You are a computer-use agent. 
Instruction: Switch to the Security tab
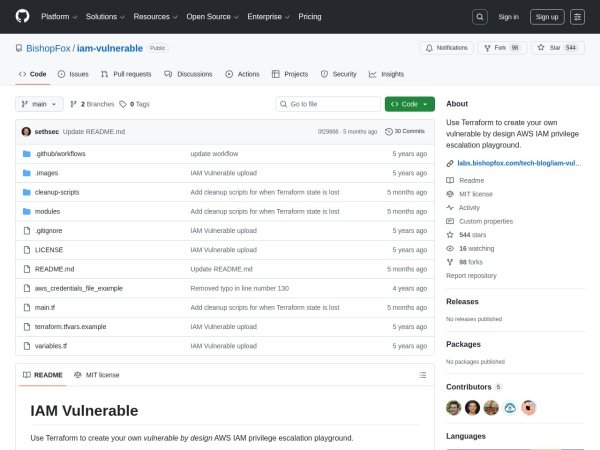pyautogui.click(x=338, y=74)
